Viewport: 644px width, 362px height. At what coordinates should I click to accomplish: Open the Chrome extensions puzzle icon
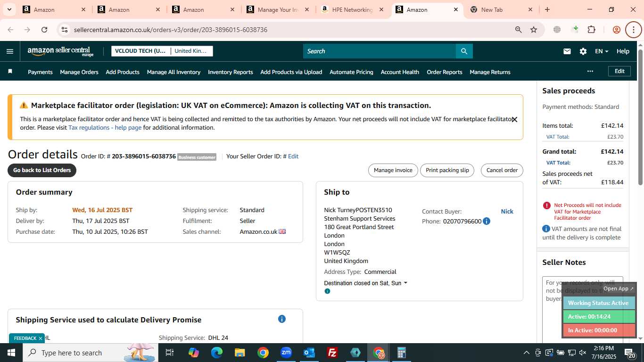(x=591, y=30)
